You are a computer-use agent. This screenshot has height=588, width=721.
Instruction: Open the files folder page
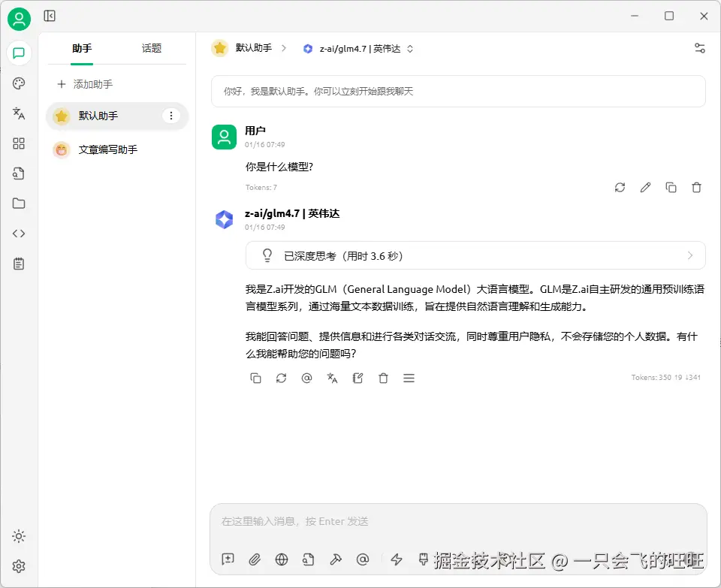[19, 204]
